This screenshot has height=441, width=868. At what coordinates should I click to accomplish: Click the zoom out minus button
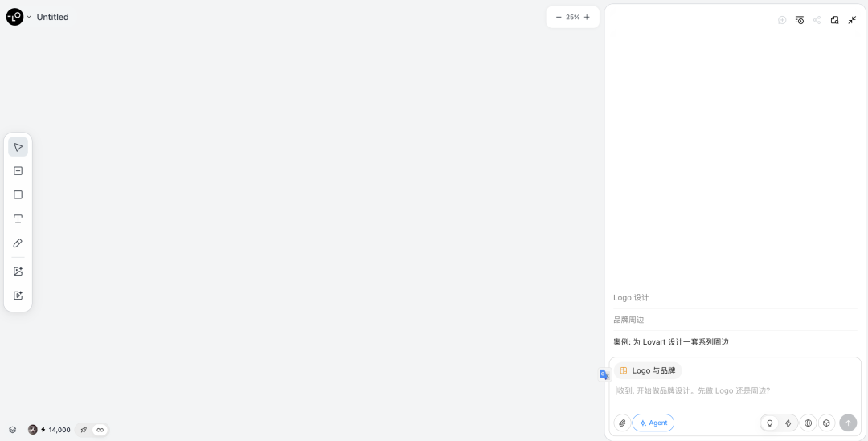click(x=559, y=17)
